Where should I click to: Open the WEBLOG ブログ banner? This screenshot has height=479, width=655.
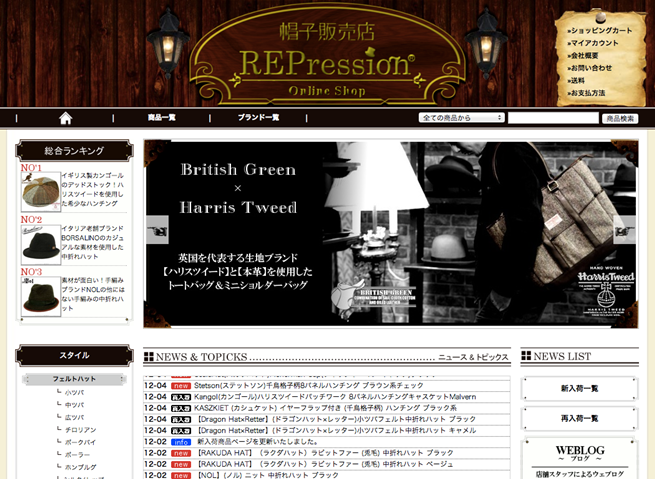pos(580,459)
